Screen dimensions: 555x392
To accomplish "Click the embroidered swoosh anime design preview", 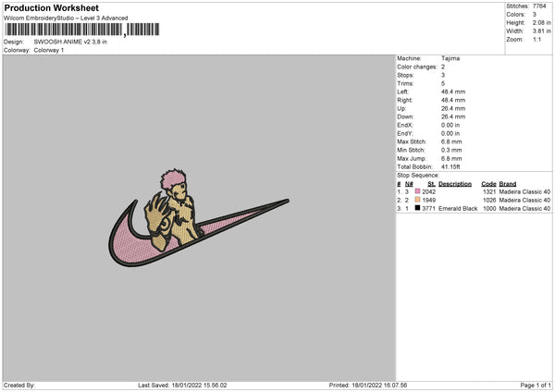I will [199, 218].
